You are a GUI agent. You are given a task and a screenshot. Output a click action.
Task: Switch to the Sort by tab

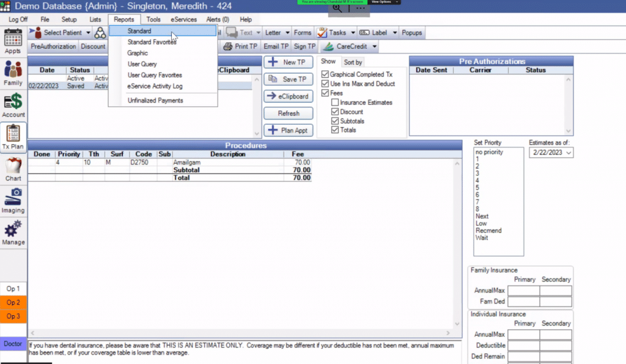click(x=353, y=62)
